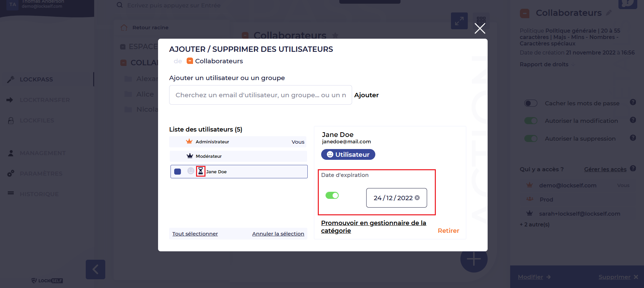Clear the expiration date with the x icon

coord(417,198)
